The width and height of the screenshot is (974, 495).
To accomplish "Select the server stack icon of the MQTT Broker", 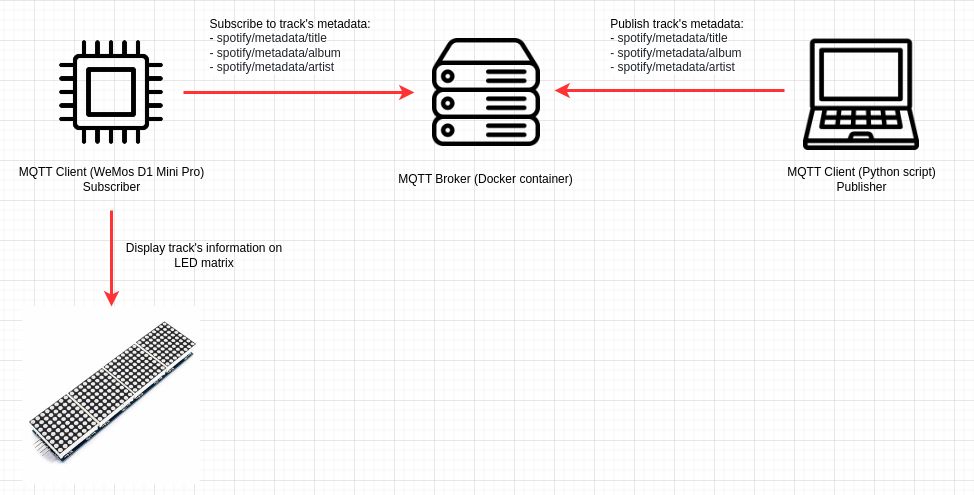I will pos(485,92).
